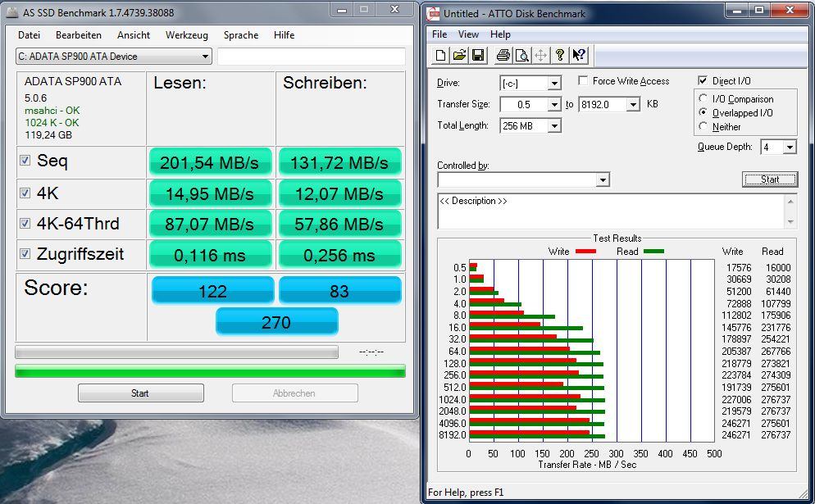Click the green Read legend swatch
Viewport: 815px width, 504px height.
[653, 252]
